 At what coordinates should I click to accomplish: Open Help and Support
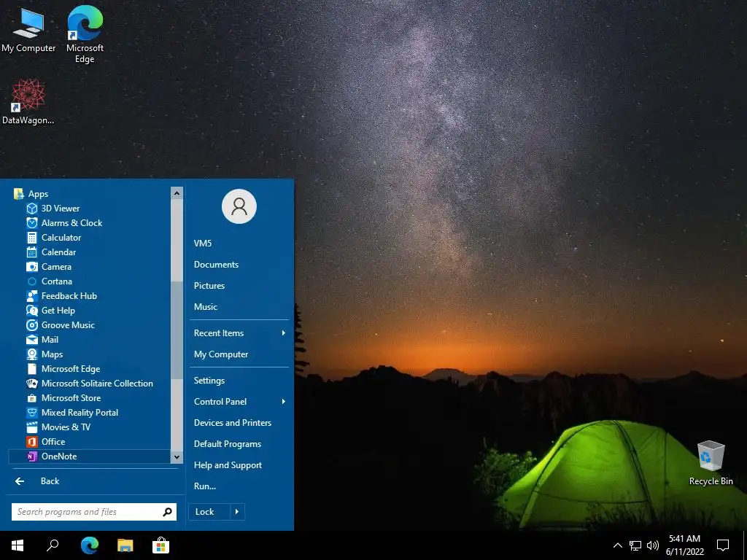[x=239, y=465]
